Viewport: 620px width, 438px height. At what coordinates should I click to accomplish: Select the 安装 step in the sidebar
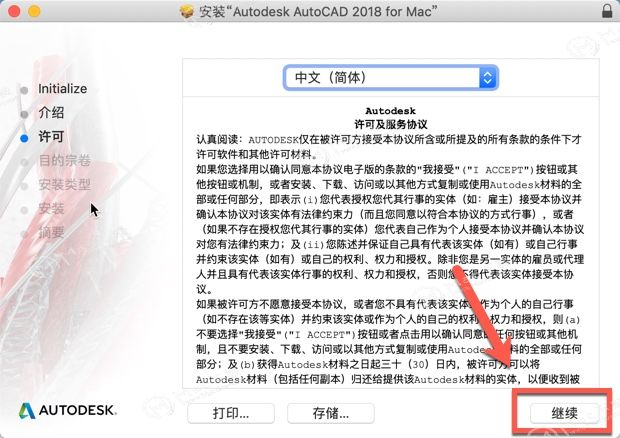[x=51, y=209]
